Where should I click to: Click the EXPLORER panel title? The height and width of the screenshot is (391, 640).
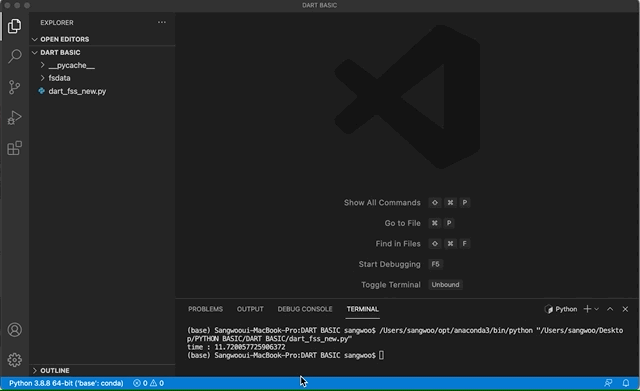pyautogui.click(x=57, y=22)
